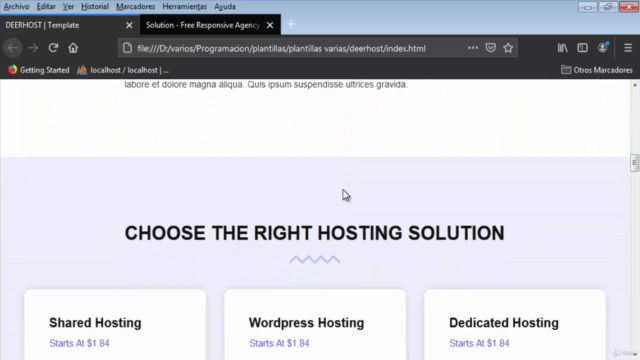This screenshot has width=640, height=360.
Task: Click the scrollbar up arrow
Action: point(635,84)
